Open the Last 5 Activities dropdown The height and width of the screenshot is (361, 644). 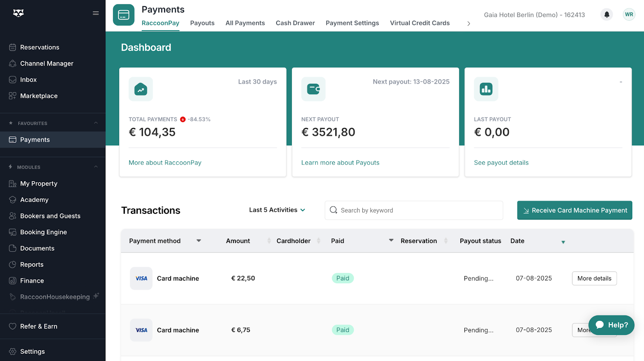[277, 210]
